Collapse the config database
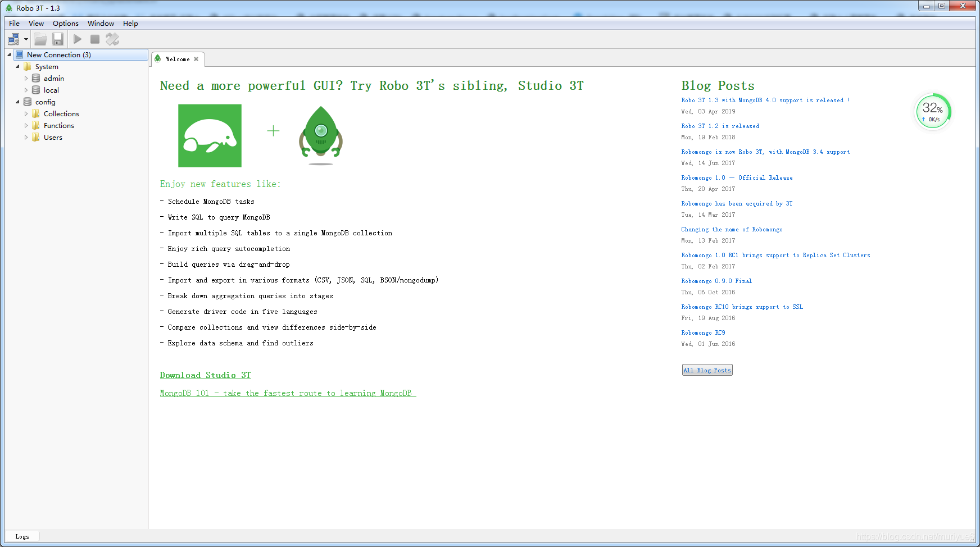 (17, 102)
